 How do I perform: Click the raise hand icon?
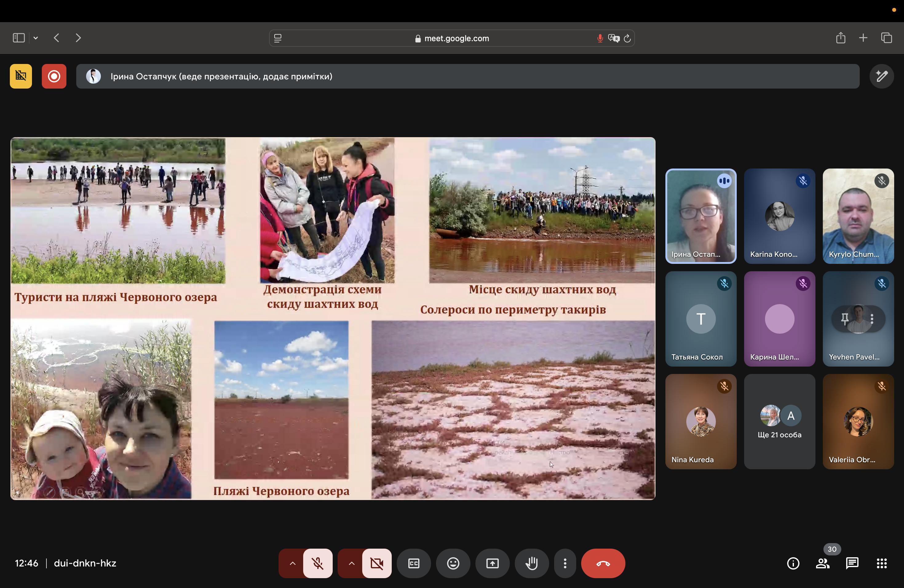pos(531,563)
